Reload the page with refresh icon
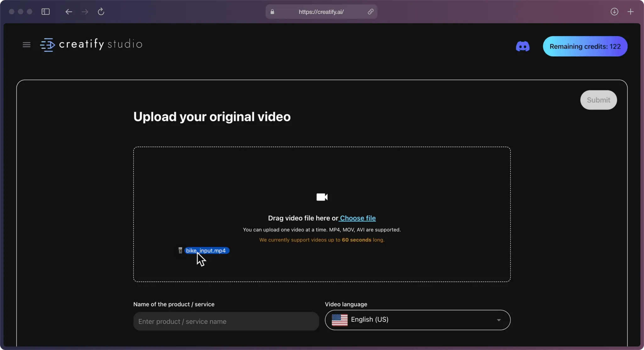 pyautogui.click(x=101, y=12)
